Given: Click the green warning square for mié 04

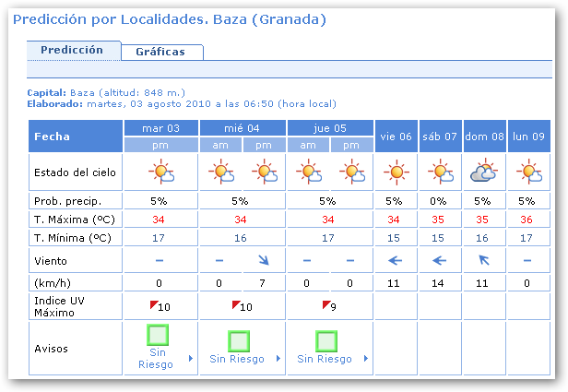Looking at the screenshot, I should (x=240, y=341).
